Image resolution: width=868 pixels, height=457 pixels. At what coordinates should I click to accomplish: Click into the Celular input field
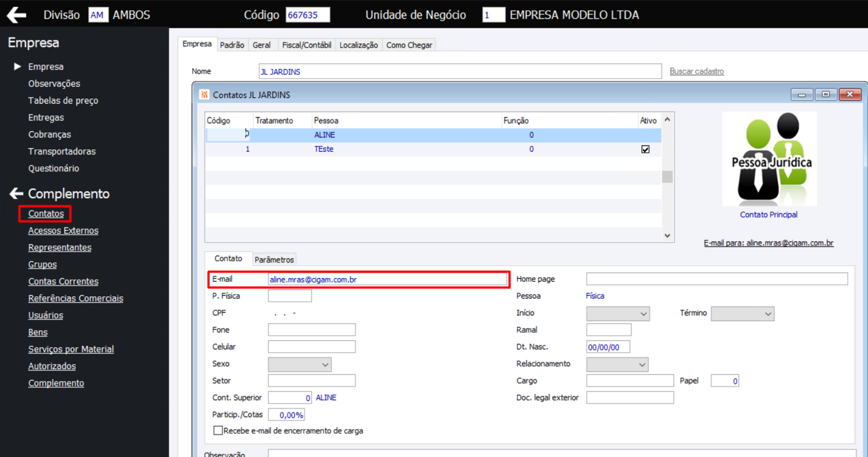312,347
